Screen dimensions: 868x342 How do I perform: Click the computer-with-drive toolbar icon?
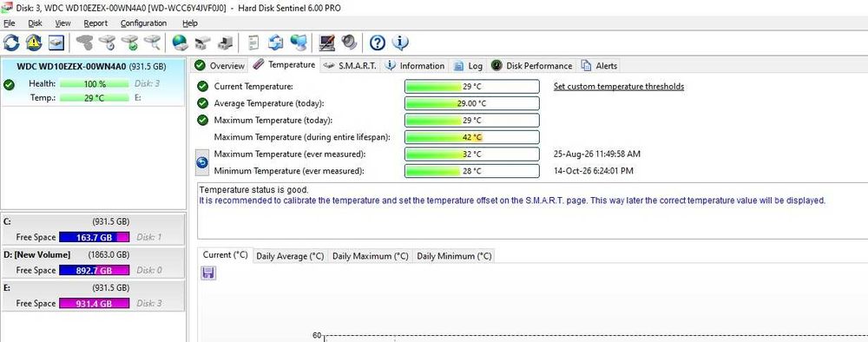[225, 43]
